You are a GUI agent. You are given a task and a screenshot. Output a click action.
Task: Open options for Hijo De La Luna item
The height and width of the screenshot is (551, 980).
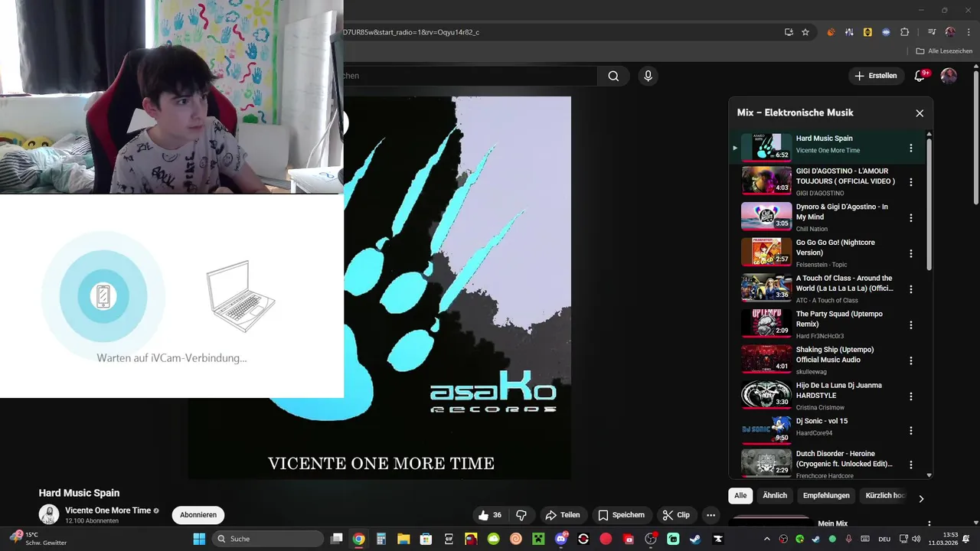tap(911, 396)
